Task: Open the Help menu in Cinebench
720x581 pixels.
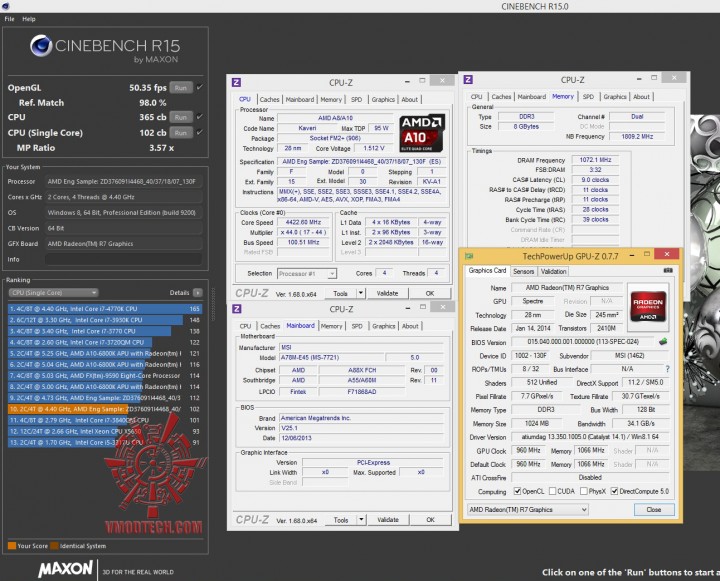Action: coord(28,19)
